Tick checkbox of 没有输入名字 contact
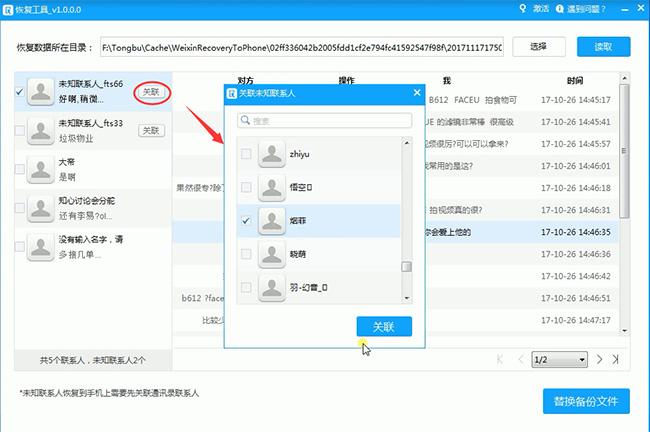650x432 pixels. (19, 247)
